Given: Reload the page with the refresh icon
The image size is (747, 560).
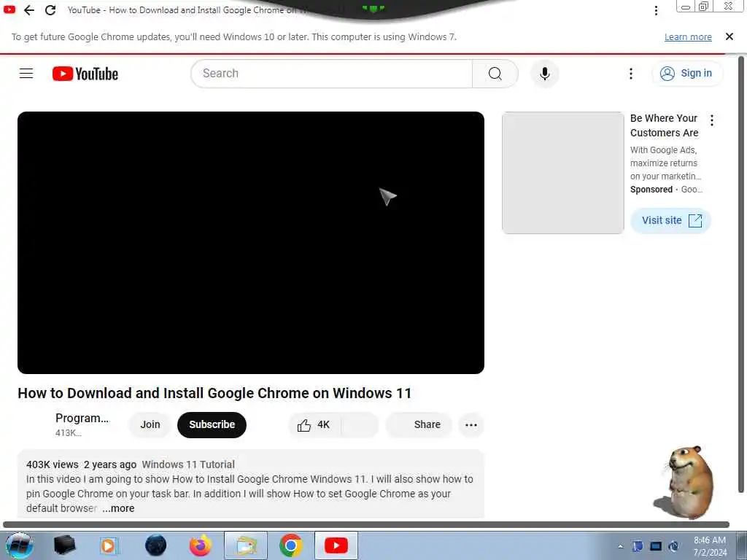Looking at the screenshot, I should 50,10.
